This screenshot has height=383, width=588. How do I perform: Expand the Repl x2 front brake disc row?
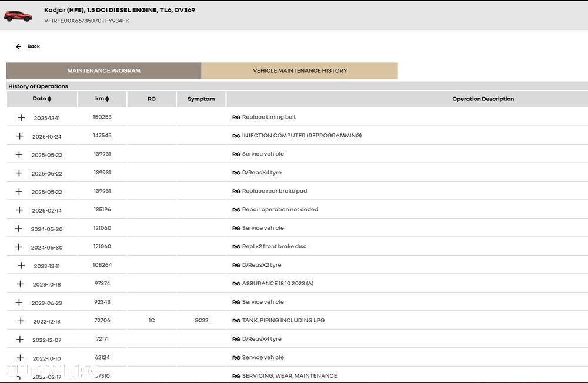tap(18, 247)
